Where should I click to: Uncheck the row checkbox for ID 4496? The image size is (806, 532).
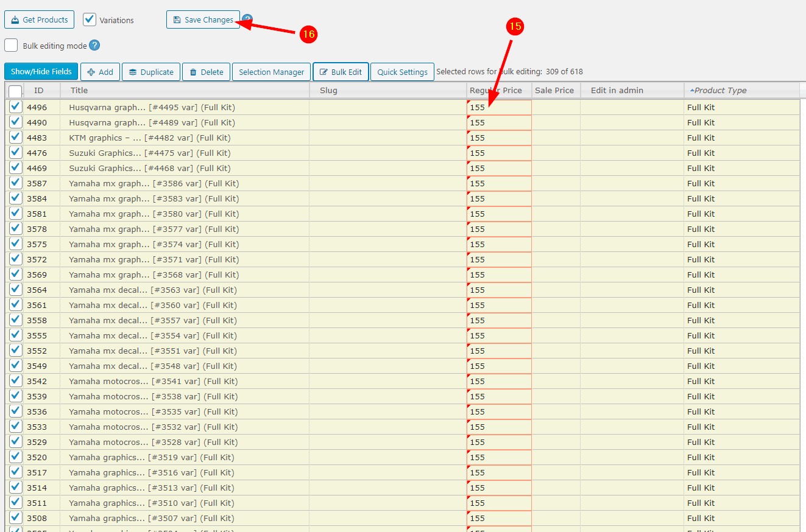pyautogui.click(x=16, y=107)
